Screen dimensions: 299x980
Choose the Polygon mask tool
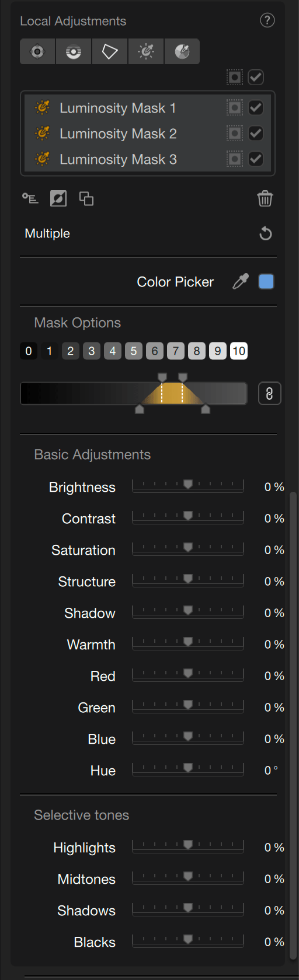110,51
